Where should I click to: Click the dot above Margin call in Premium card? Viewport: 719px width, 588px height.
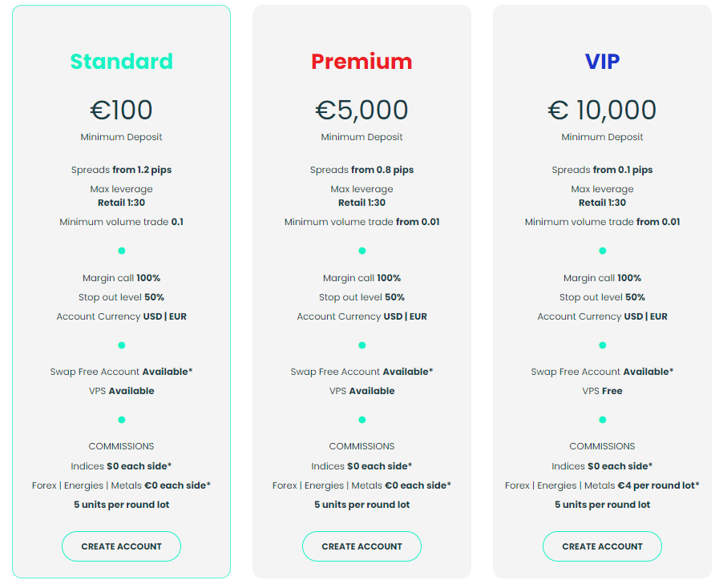pos(362,251)
